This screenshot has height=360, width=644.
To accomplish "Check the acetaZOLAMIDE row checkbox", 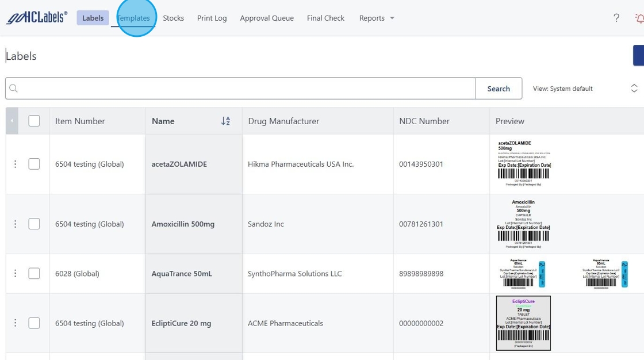I will coord(34,164).
